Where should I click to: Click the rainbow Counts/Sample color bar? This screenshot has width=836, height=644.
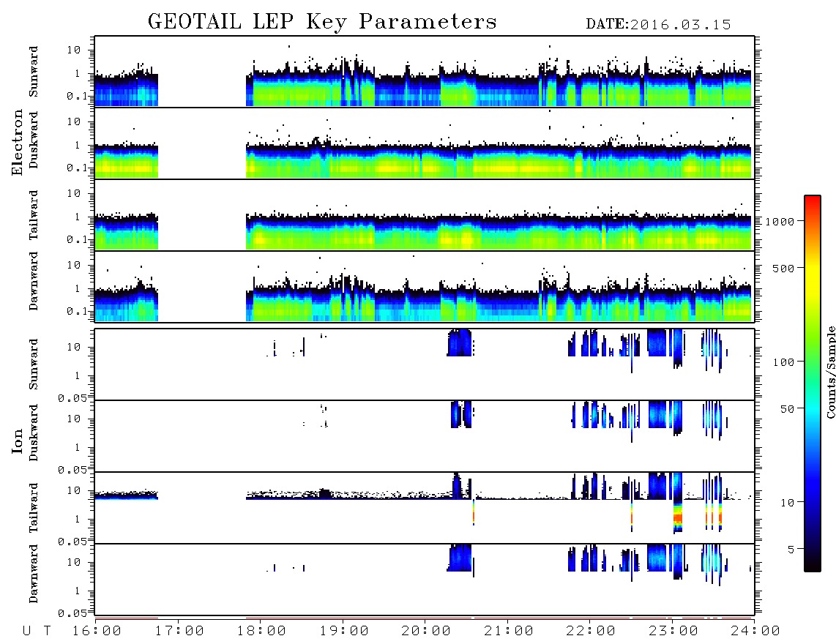tap(813, 383)
